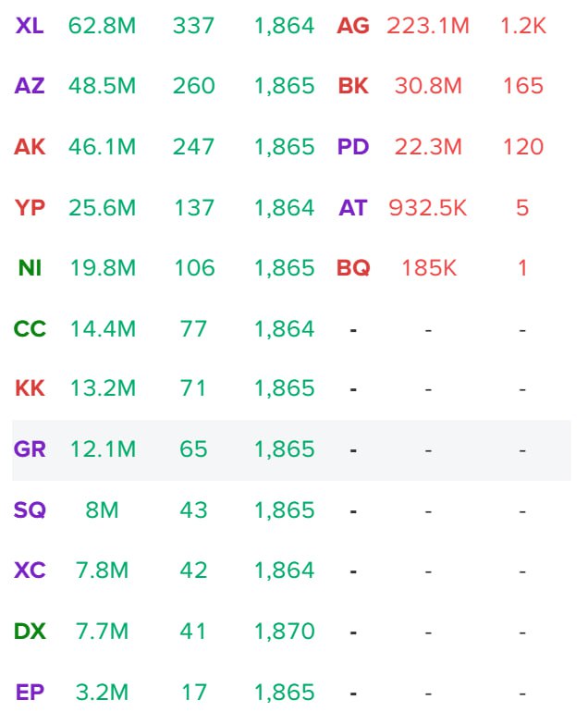Open the AZ entry

30,87
